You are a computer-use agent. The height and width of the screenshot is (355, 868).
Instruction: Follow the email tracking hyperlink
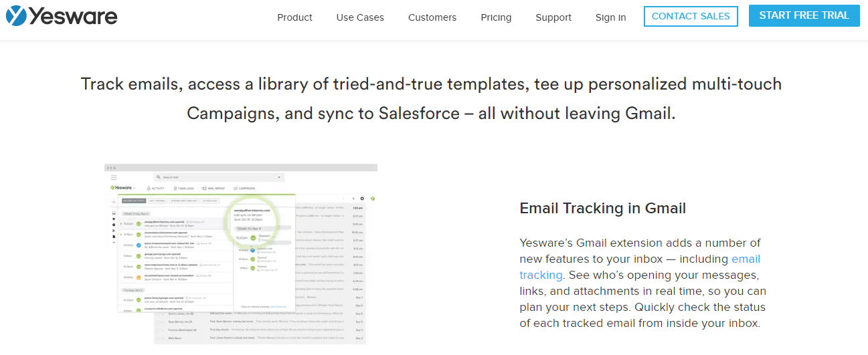[640, 267]
